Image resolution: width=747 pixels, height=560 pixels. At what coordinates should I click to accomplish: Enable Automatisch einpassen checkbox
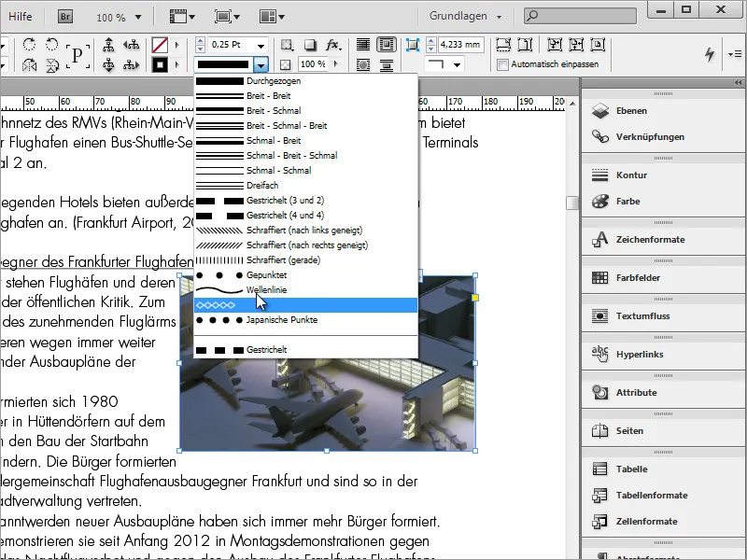point(502,64)
